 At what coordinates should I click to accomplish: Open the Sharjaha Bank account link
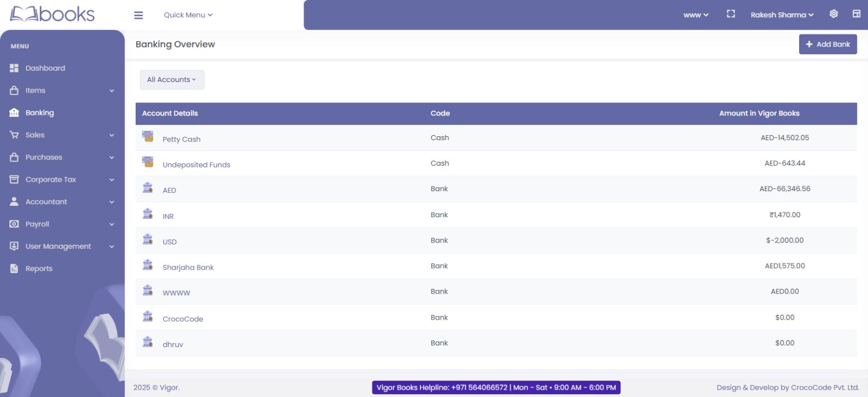tap(188, 267)
